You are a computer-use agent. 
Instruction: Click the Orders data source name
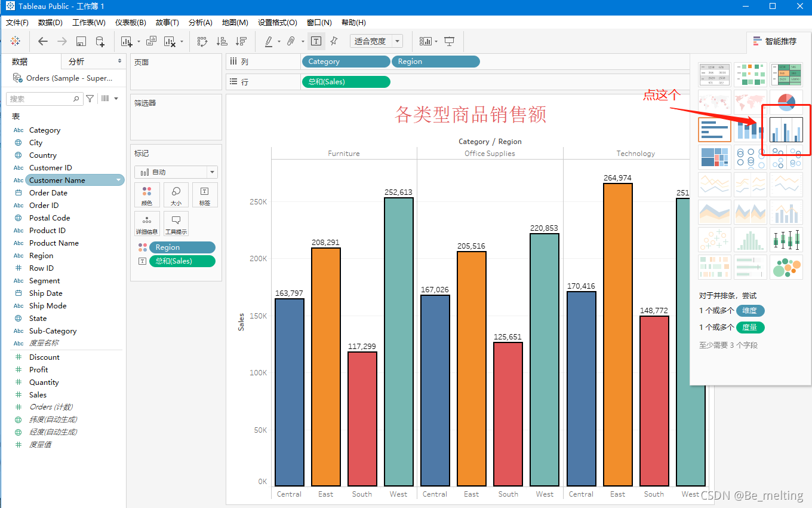[69, 78]
